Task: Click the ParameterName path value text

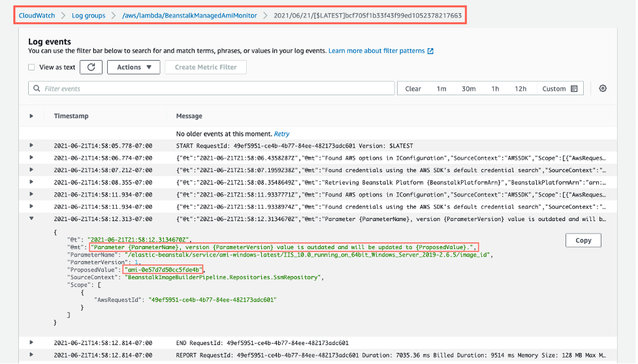Action: pyautogui.click(x=308, y=254)
